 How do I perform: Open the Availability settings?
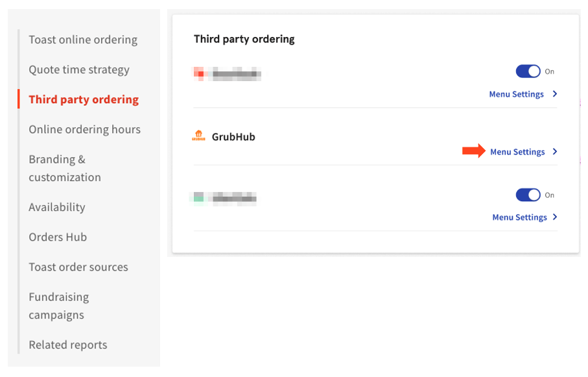click(x=56, y=207)
